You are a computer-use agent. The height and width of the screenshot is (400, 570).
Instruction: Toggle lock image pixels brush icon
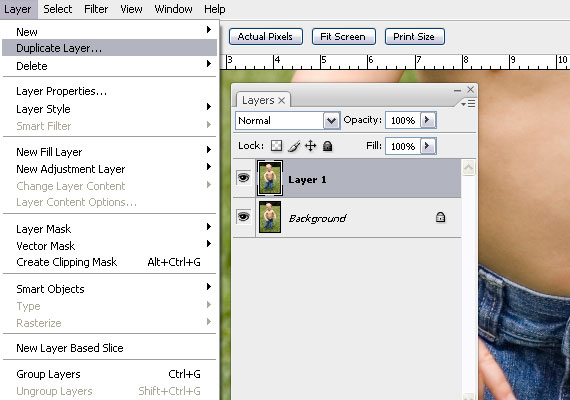(x=294, y=146)
